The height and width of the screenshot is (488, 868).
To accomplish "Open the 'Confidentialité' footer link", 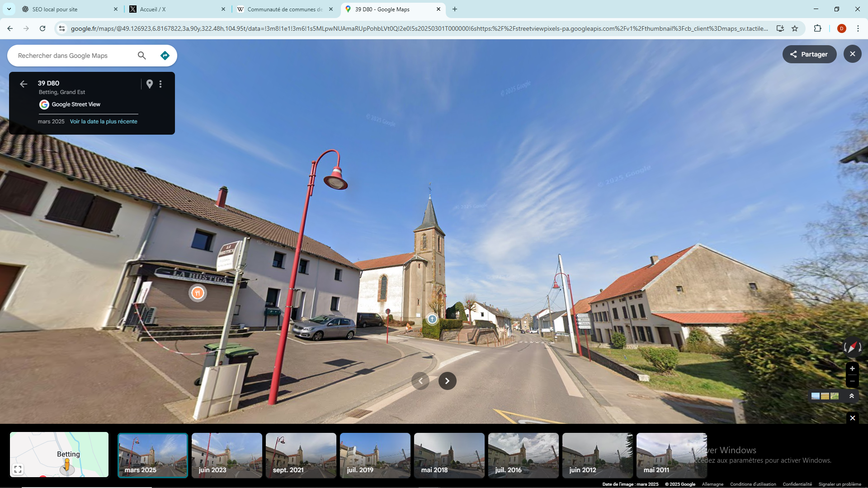I will pyautogui.click(x=797, y=484).
